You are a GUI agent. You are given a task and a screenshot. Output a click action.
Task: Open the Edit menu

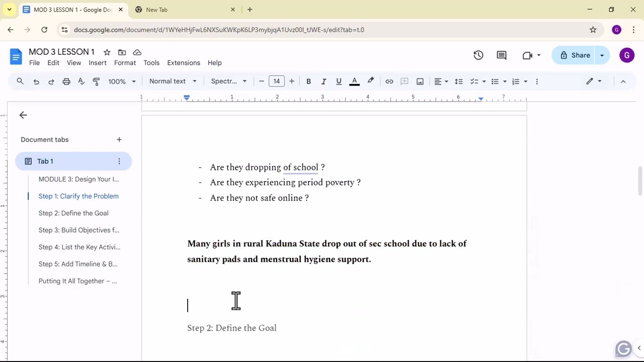pos(53,63)
